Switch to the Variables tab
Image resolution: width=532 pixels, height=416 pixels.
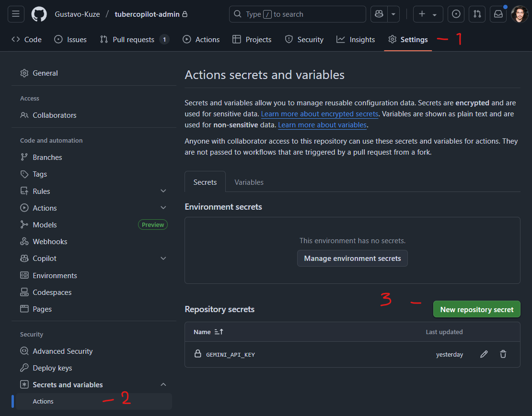249,182
